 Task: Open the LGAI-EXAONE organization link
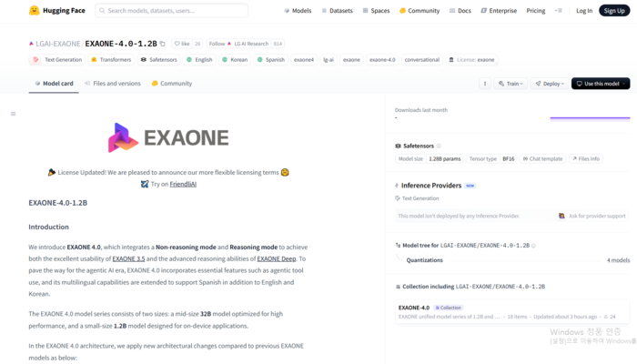[x=58, y=44]
